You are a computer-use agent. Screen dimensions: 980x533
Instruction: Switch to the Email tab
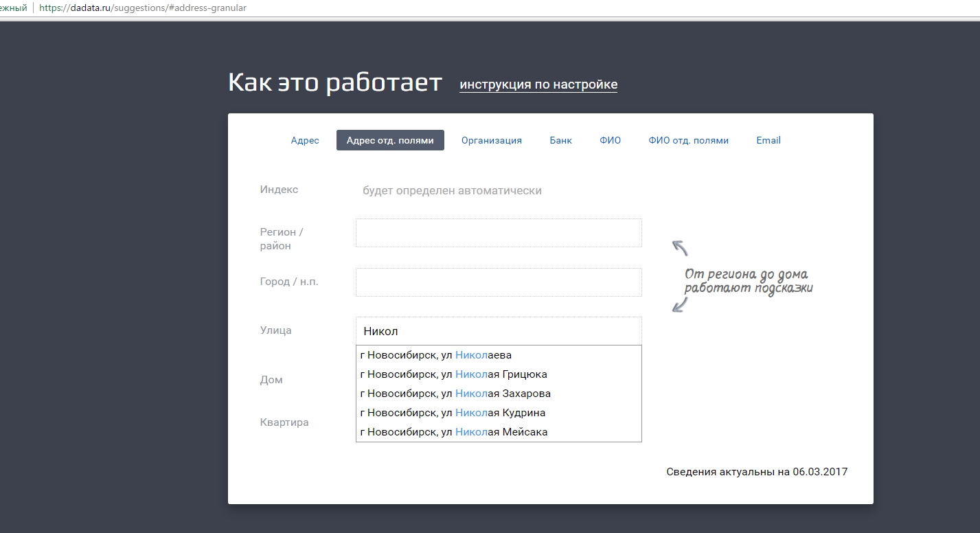tap(768, 140)
